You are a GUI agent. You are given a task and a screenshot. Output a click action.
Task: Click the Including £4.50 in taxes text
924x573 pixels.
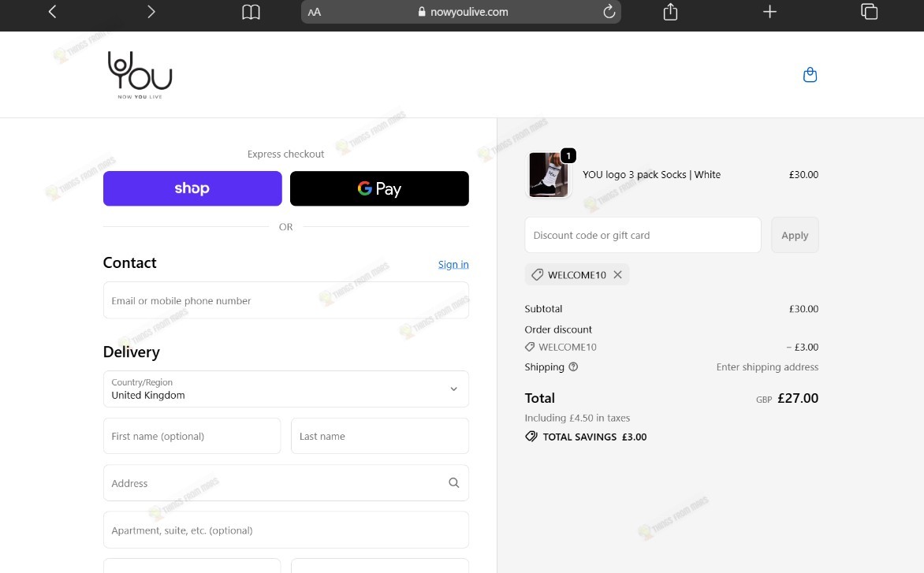[x=577, y=418]
